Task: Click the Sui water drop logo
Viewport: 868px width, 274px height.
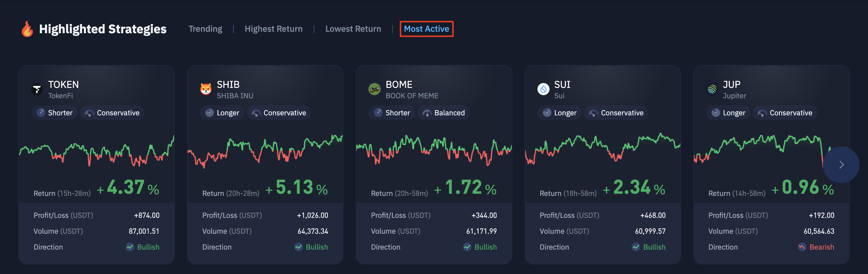Action: pos(543,89)
